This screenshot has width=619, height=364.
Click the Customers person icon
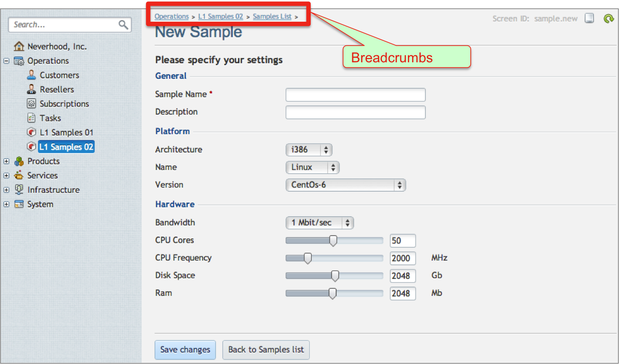click(x=32, y=75)
